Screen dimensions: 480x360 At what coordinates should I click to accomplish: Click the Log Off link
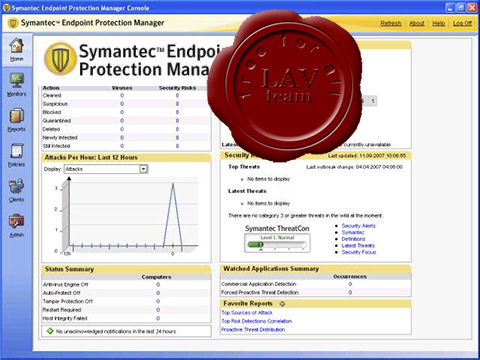coord(462,23)
